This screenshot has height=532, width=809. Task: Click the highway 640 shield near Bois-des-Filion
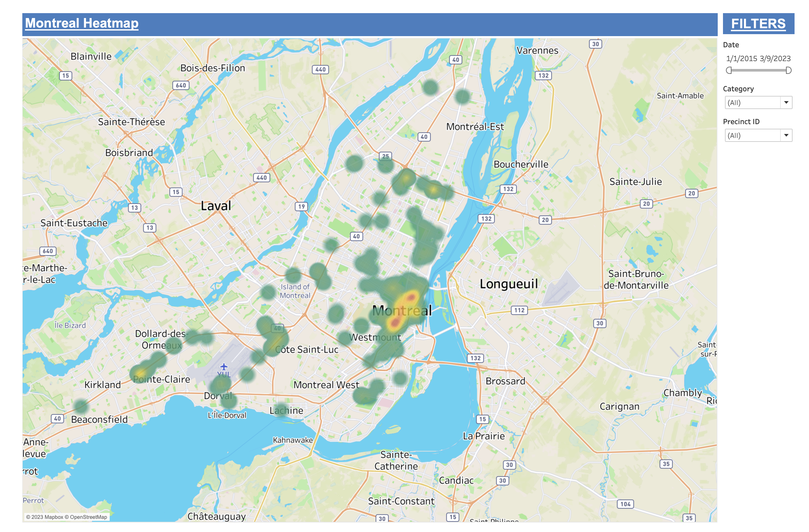coord(181,85)
